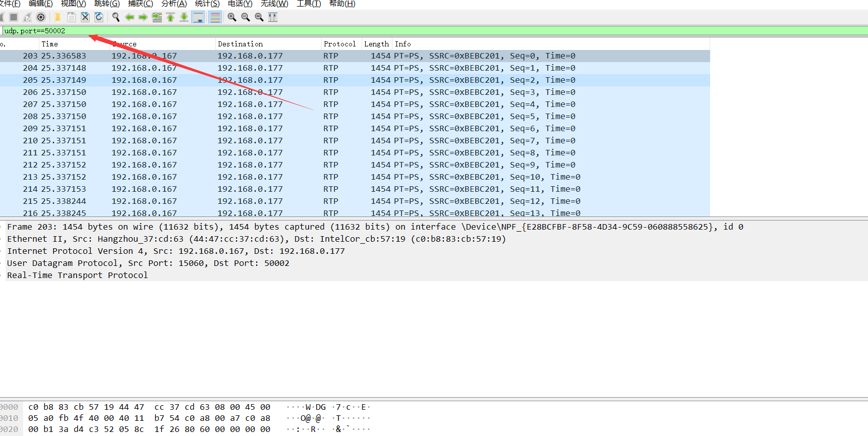Select packet 212 with Seq=9
This screenshot has width=868, height=436.
(x=355, y=165)
